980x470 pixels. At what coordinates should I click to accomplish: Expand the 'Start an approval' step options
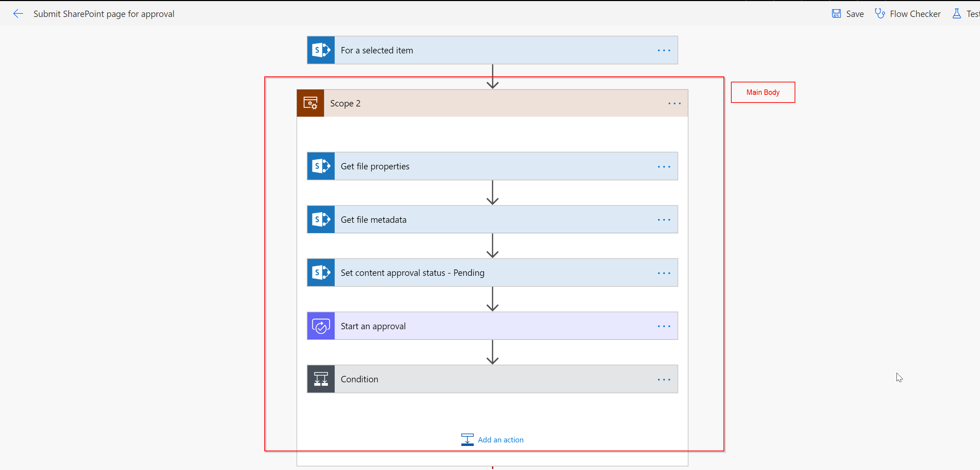point(664,326)
